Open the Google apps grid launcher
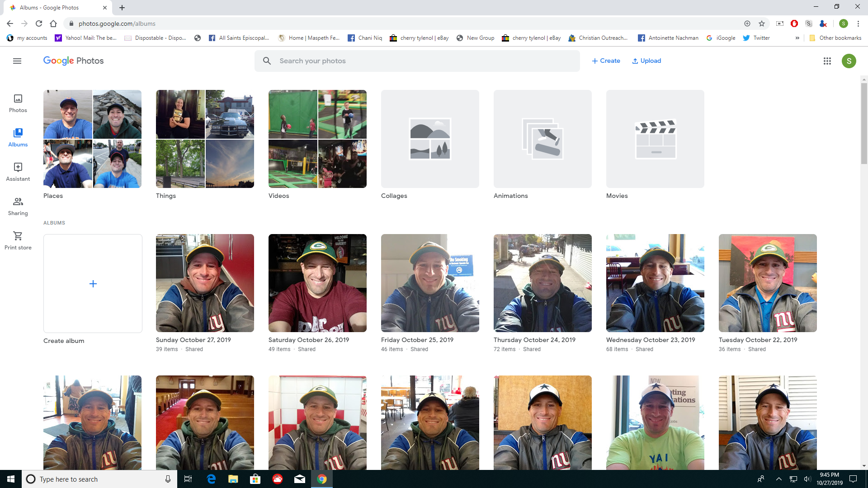This screenshot has width=868, height=488. (x=827, y=61)
